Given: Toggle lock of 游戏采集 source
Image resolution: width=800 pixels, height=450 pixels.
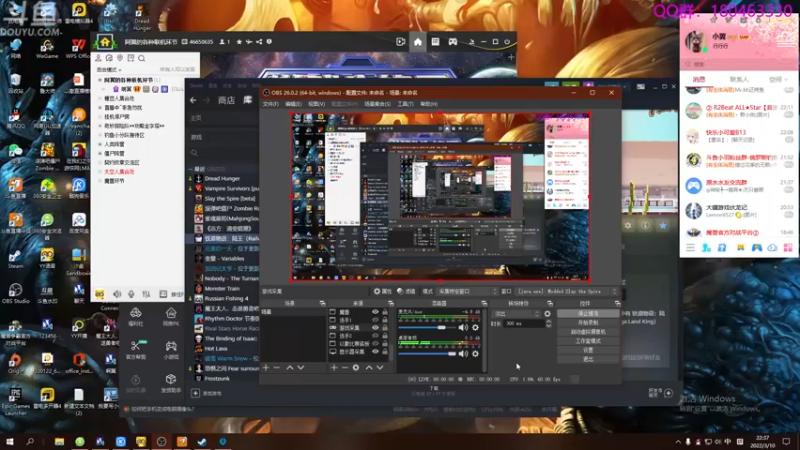Looking at the screenshot, I should tap(385, 328).
